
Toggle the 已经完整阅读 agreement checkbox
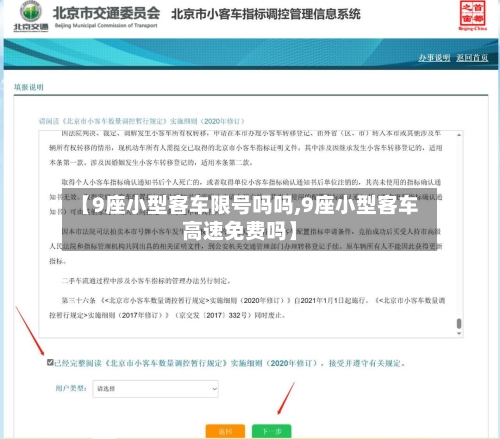pyautogui.click(x=50, y=362)
